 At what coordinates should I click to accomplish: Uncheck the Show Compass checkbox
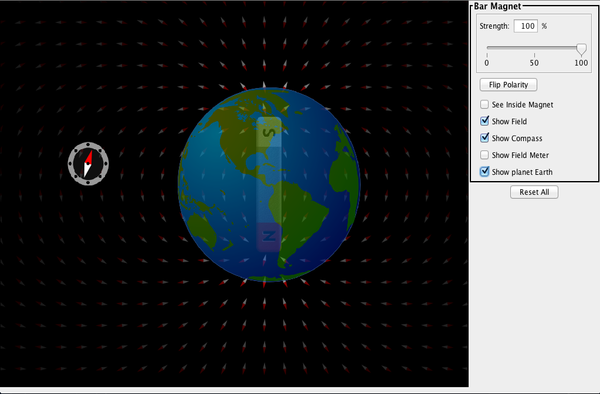484,138
